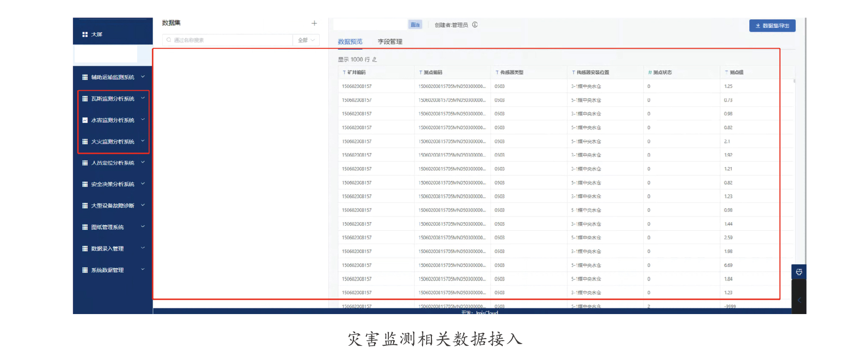This screenshot has height=359, width=868.
Task: Click the info icon beside 创建者:管理员
Action: (x=475, y=25)
